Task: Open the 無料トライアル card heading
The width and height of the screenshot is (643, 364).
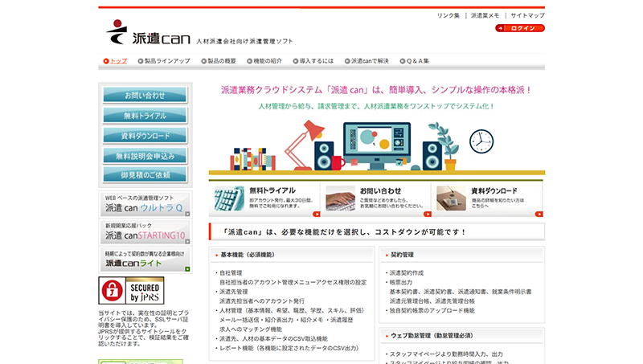Action: pyautogui.click(x=272, y=190)
